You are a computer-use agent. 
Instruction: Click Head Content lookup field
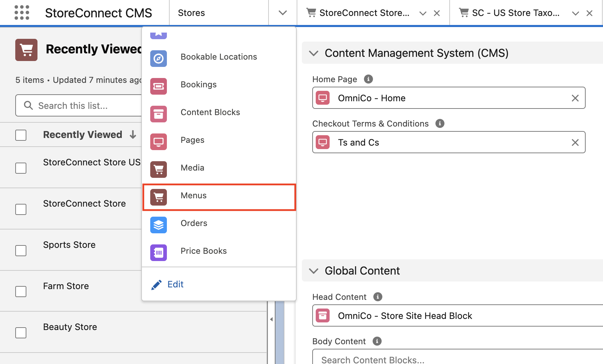pos(458,315)
